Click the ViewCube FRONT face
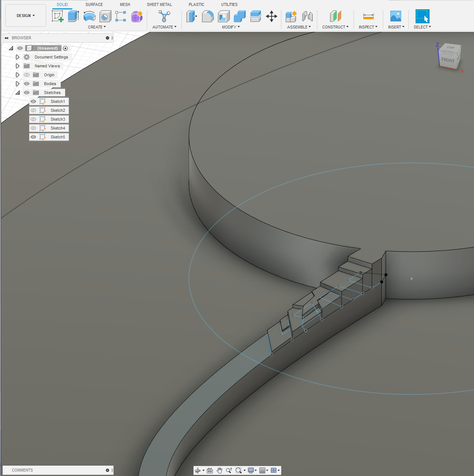Image resolution: width=474 pixels, height=476 pixels. [448, 60]
